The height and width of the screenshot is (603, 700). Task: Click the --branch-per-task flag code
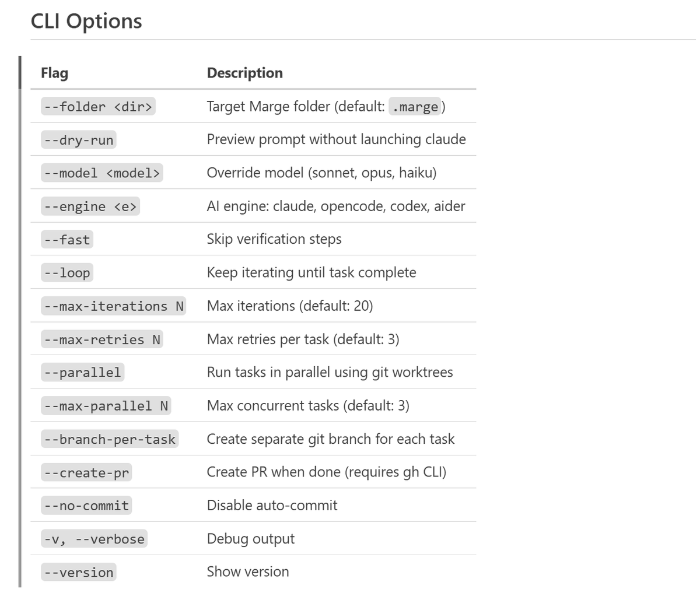click(x=110, y=439)
